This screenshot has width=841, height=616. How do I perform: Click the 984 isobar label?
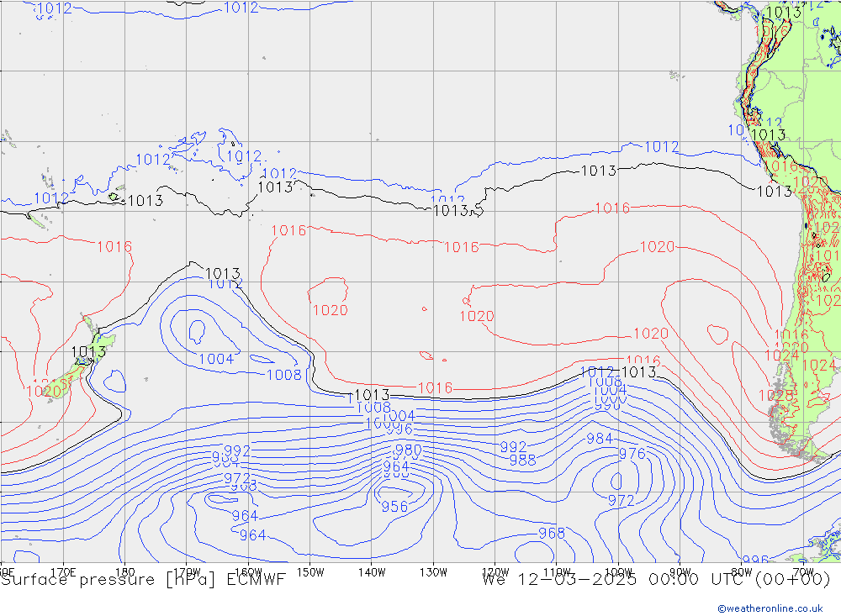coord(600,439)
